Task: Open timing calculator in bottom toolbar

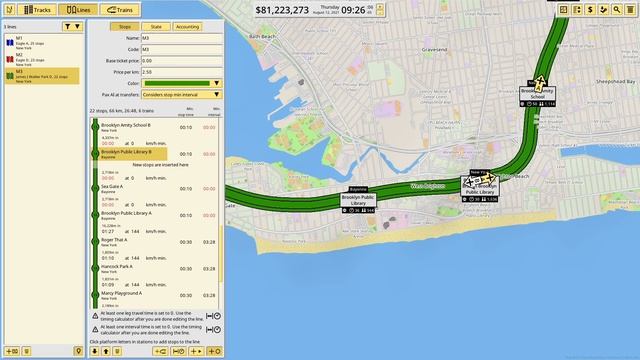Action: 178,351
